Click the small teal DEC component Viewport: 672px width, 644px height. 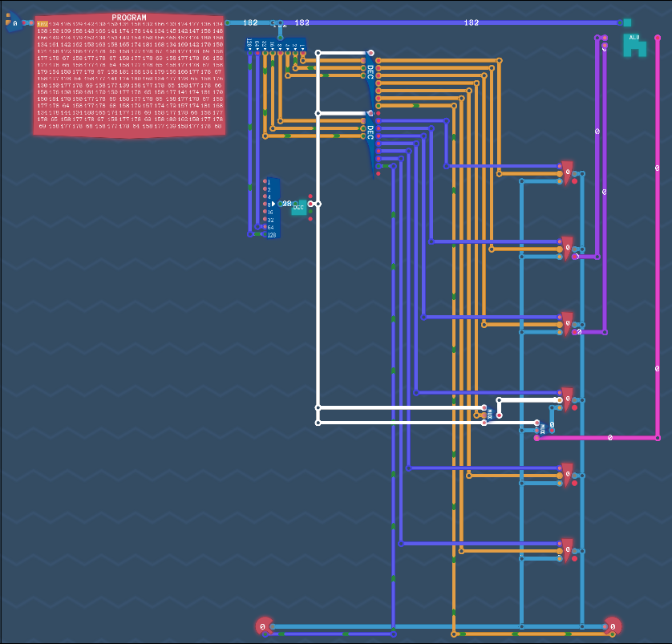coord(298,206)
